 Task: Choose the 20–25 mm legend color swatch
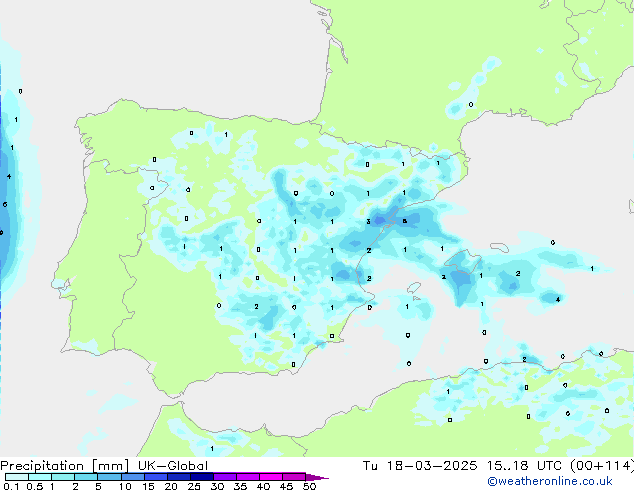point(178,477)
